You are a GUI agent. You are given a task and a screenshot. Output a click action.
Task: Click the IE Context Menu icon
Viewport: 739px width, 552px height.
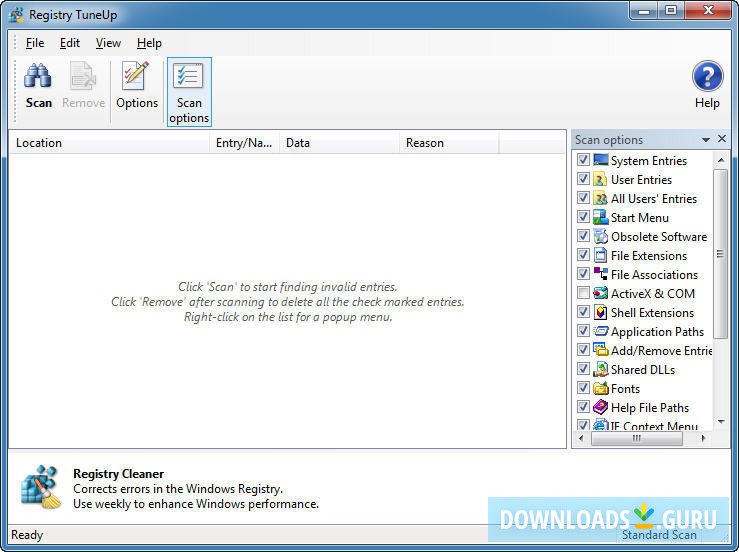(x=600, y=424)
